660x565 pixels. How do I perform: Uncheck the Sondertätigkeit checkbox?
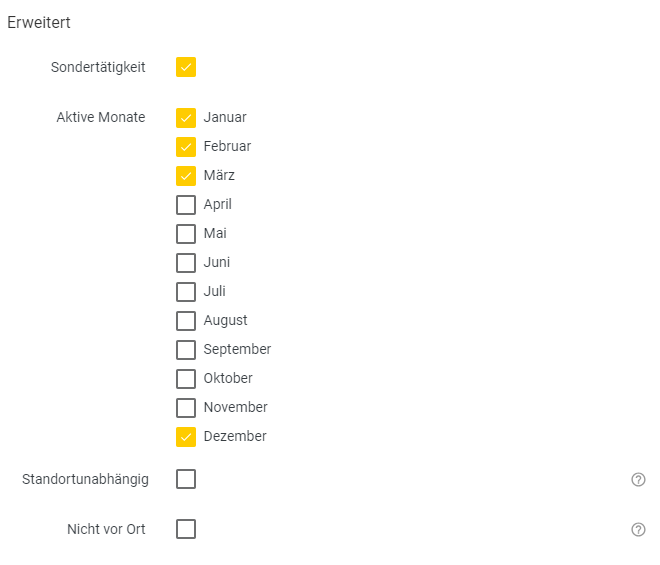186,67
